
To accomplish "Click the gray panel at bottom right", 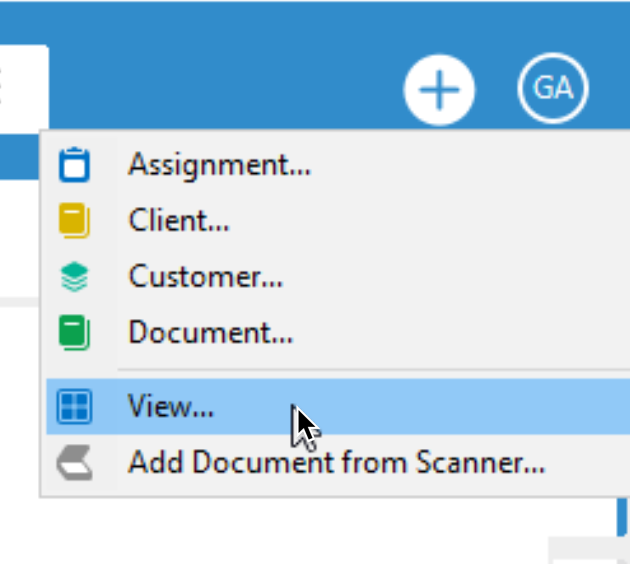I will click(589, 550).
